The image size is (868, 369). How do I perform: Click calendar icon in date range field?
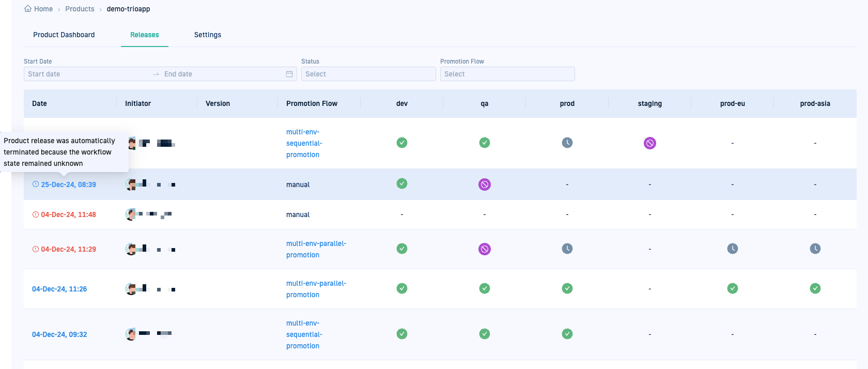289,74
